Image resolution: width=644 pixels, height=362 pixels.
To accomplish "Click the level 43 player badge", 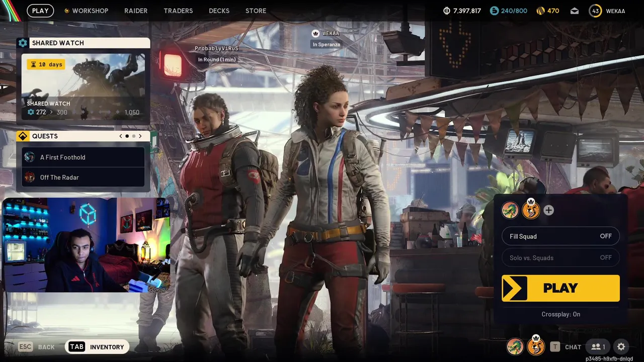I will coord(595,11).
